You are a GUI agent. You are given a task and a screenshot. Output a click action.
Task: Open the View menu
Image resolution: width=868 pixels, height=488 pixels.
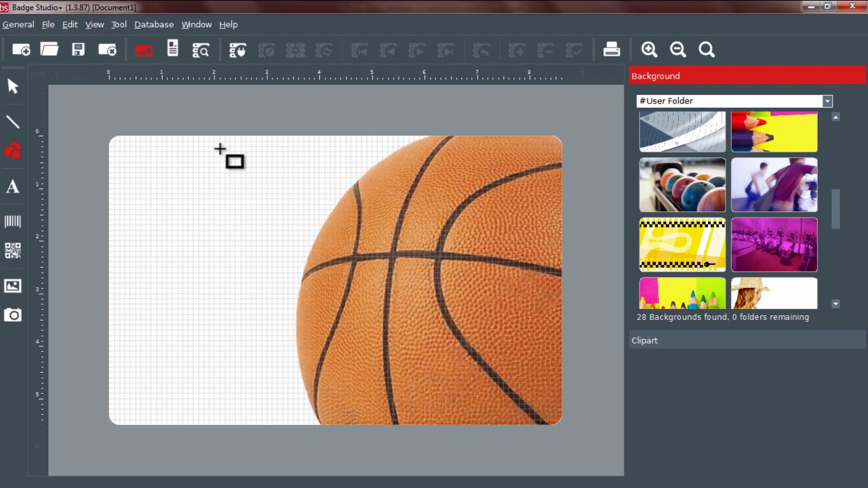94,24
